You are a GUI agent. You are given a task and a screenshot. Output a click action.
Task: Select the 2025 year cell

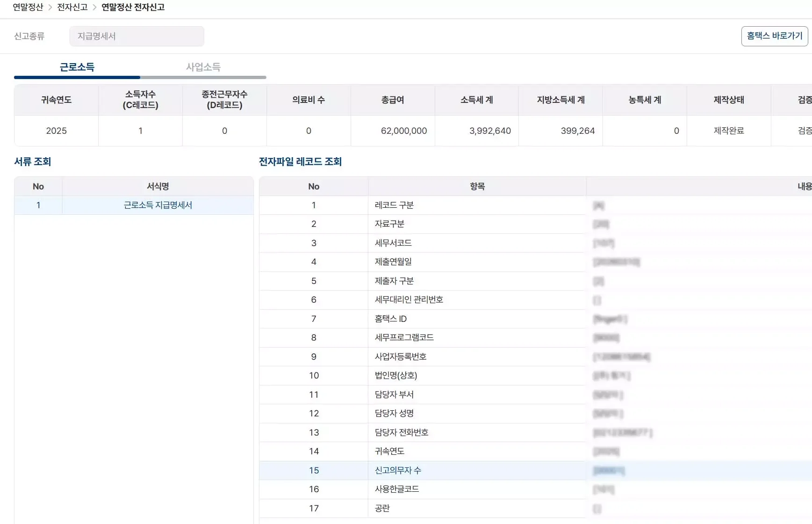pyautogui.click(x=56, y=131)
